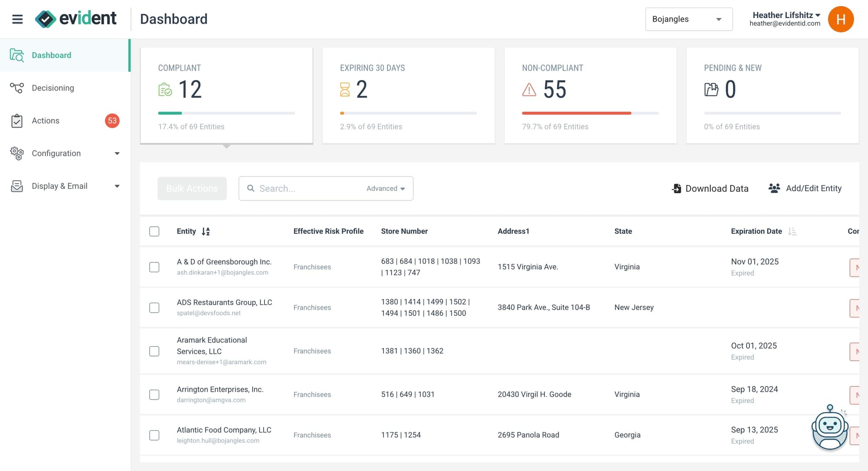This screenshot has width=868, height=471.
Task: Click the Download Data file icon
Action: pyautogui.click(x=677, y=188)
